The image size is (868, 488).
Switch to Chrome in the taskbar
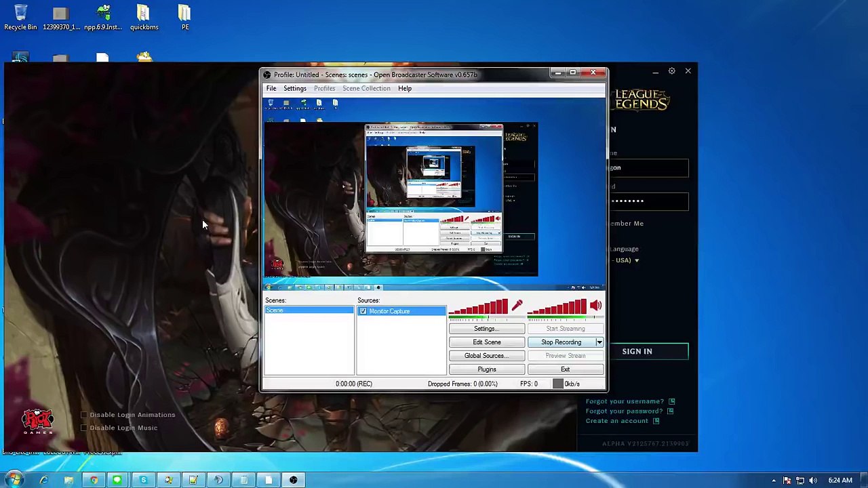[94, 481]
